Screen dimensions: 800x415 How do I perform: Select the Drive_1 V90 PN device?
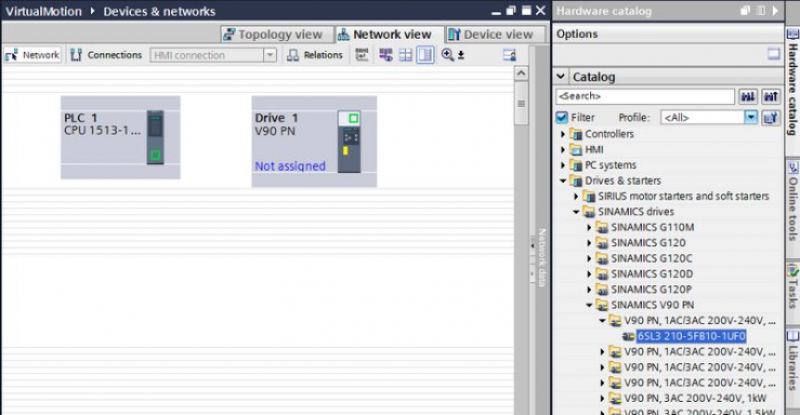coord(314,141)
